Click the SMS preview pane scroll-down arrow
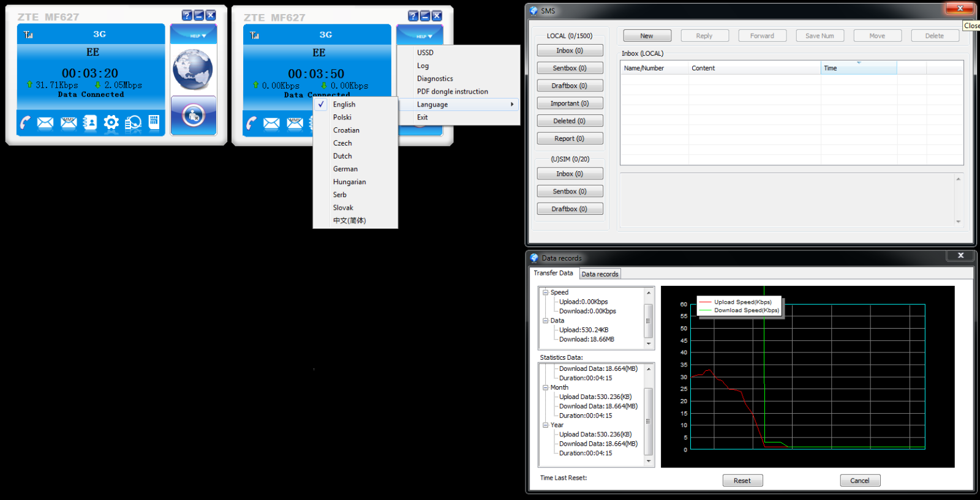Screen dimensions: 980x500 [959, 222]
